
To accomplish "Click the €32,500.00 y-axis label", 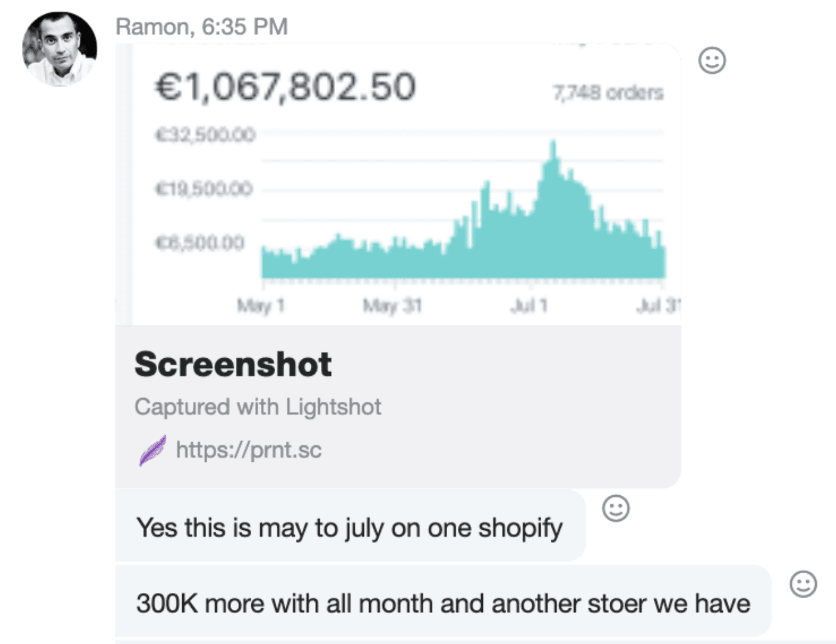I will point(205,135).
